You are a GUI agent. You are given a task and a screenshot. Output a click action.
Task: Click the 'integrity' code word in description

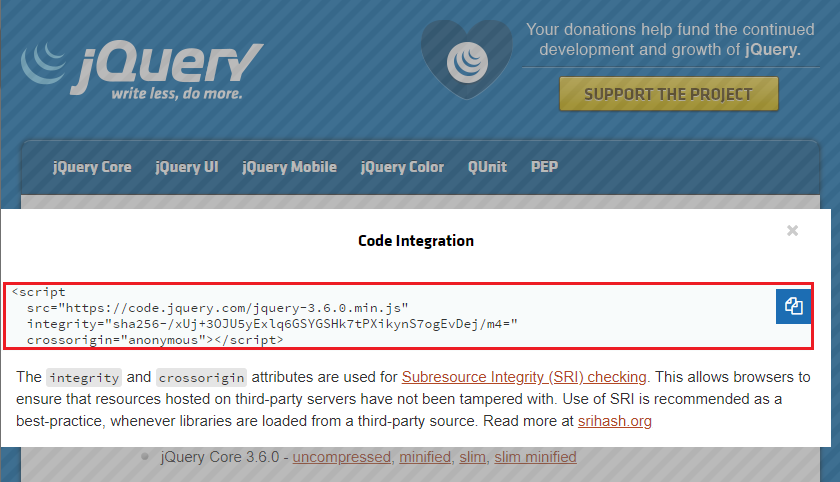point(84,378)
